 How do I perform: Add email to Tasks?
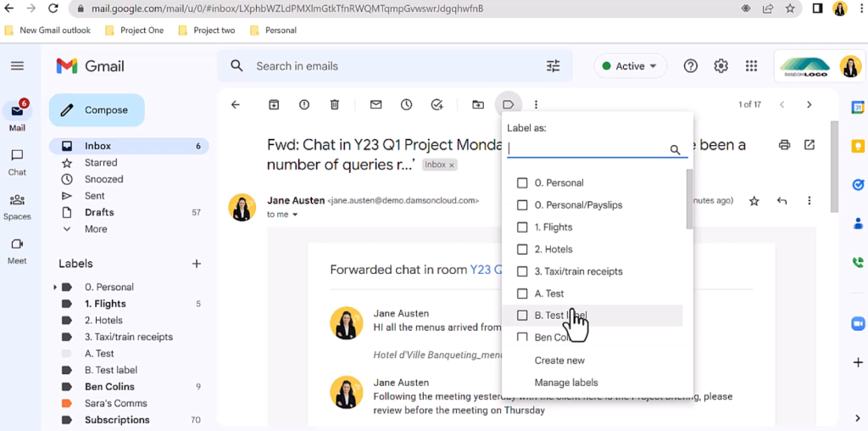[437, 104]
